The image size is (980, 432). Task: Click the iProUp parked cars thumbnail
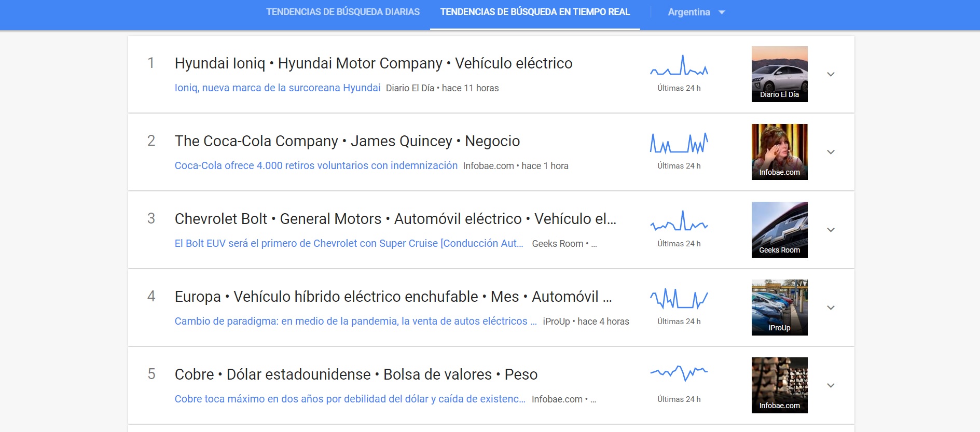(779, 308)
